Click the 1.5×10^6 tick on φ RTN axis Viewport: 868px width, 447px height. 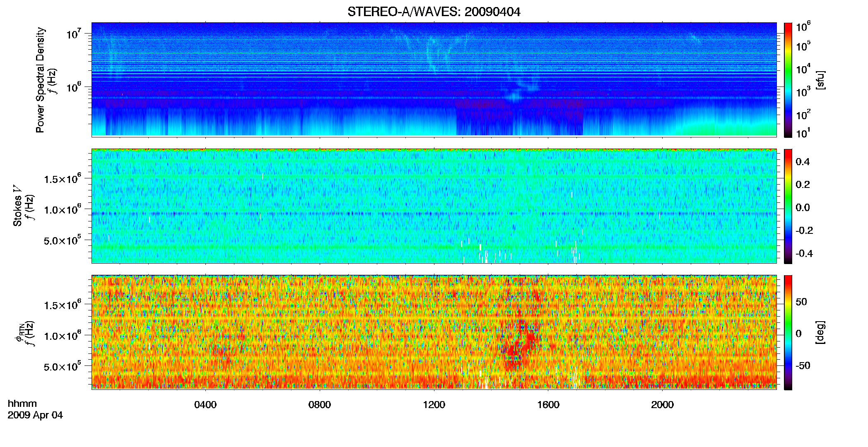(62, 305)
